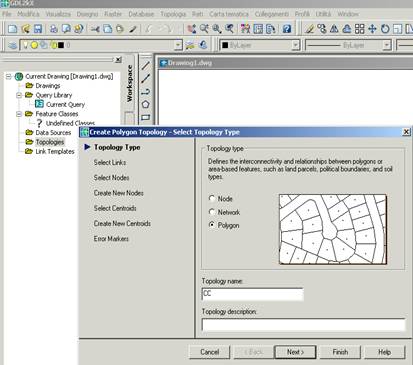Select the Rectangle draw tool

pos(145,117)
